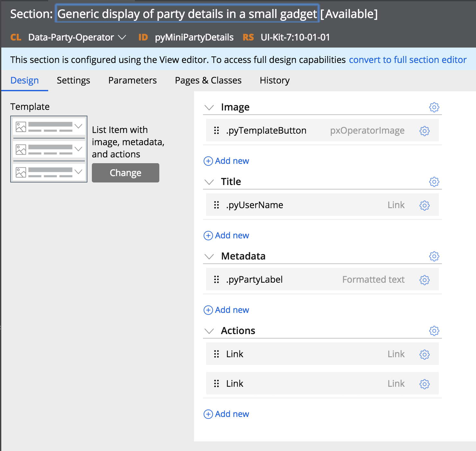
Task: Grab the drag handle of .pyTemplateButton
Action: click(216, 131)
